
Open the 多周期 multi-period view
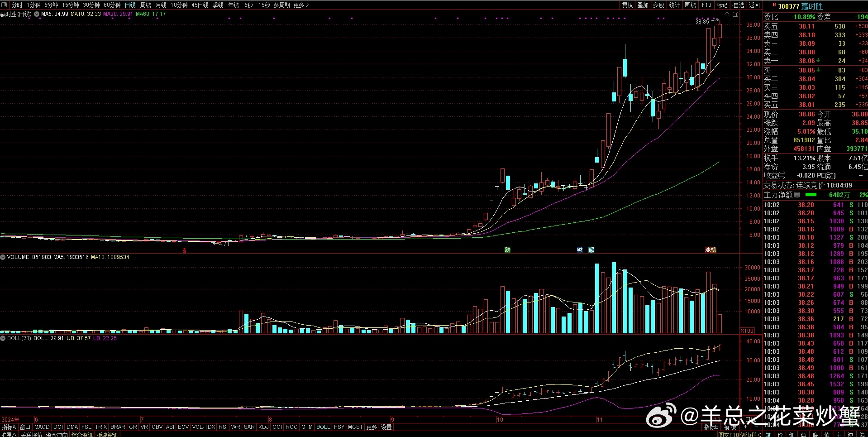[281, 5]
